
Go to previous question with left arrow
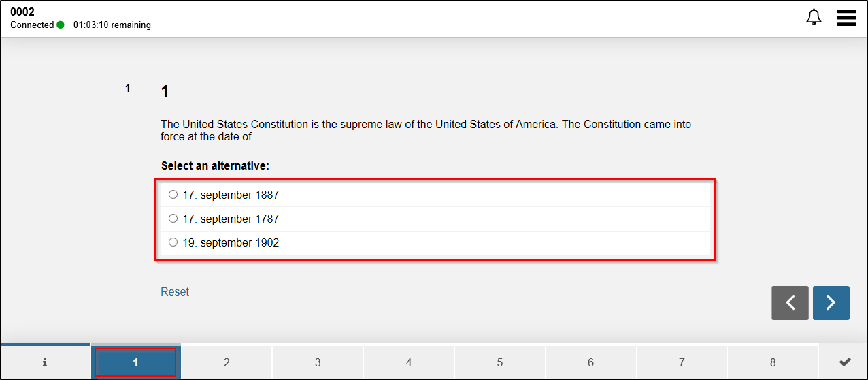tap(790, 303)
